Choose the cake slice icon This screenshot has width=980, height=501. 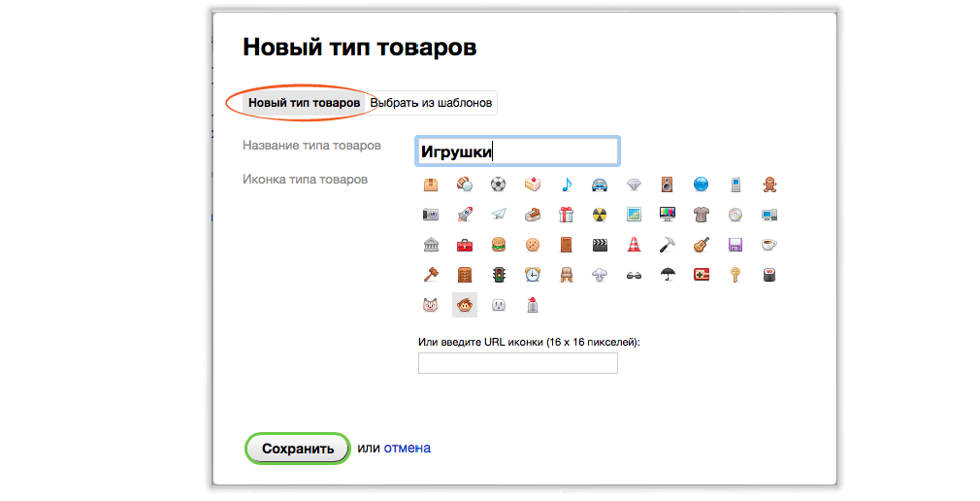[532, 184]
